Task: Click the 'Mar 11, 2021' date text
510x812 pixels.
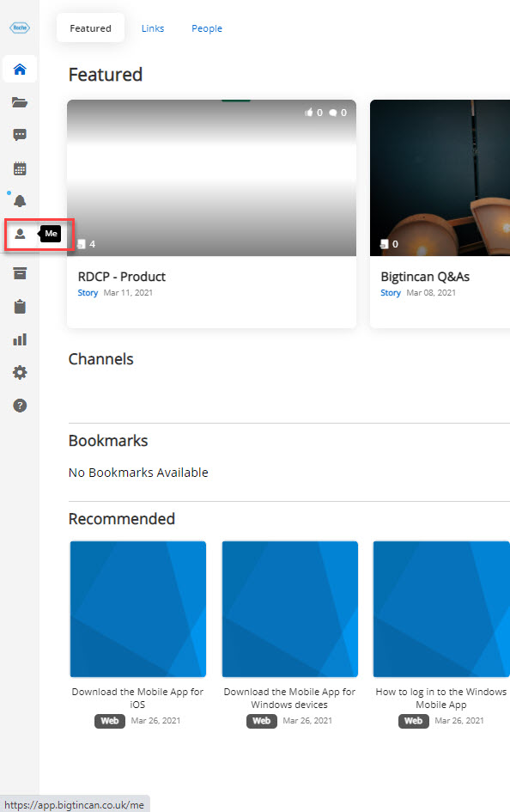Action: [128, 293]
